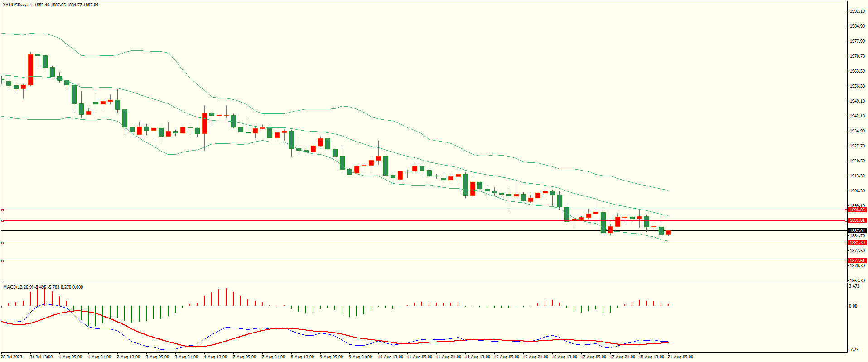
Task: Click the 11 Aug 05:00 time label
Action: 420,357
